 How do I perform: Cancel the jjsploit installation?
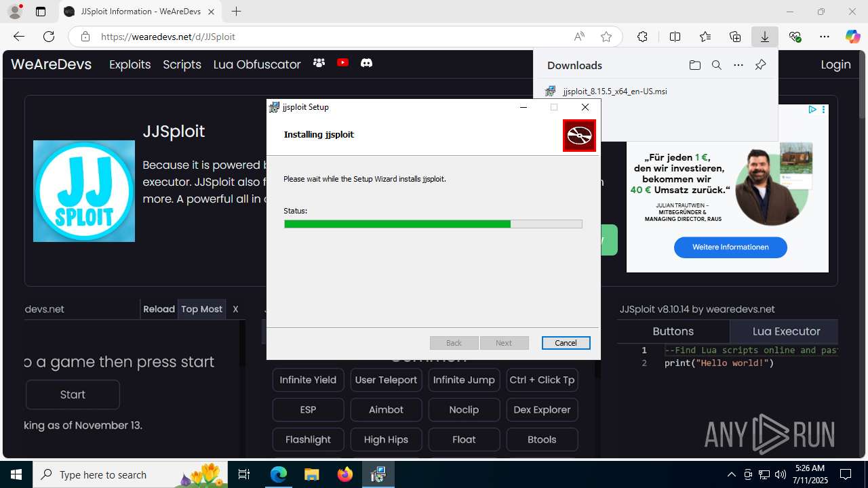point(566,343)
